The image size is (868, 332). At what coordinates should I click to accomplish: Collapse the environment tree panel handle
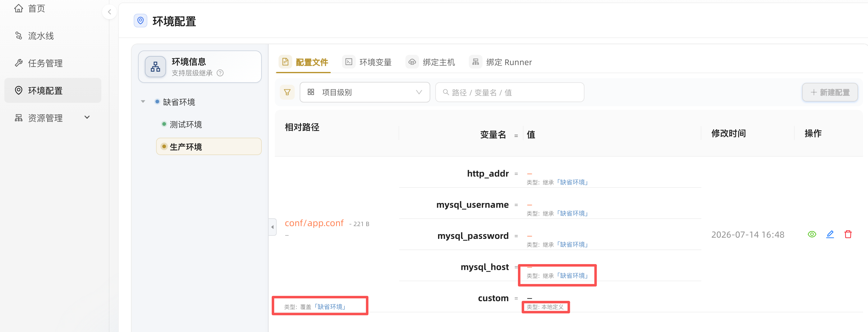(x=272, y=227)
